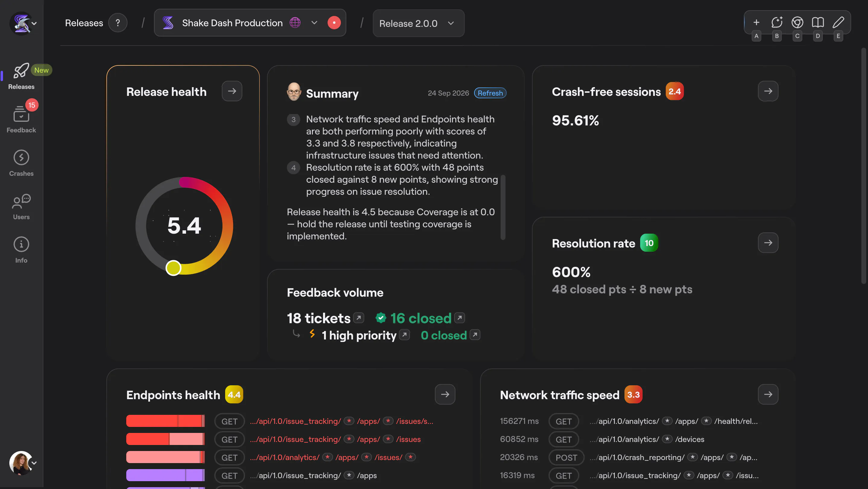Click the 60852 ms /devices row
Image resolution: width=868 pixels, height=489 pixels.
pos(602,440)
